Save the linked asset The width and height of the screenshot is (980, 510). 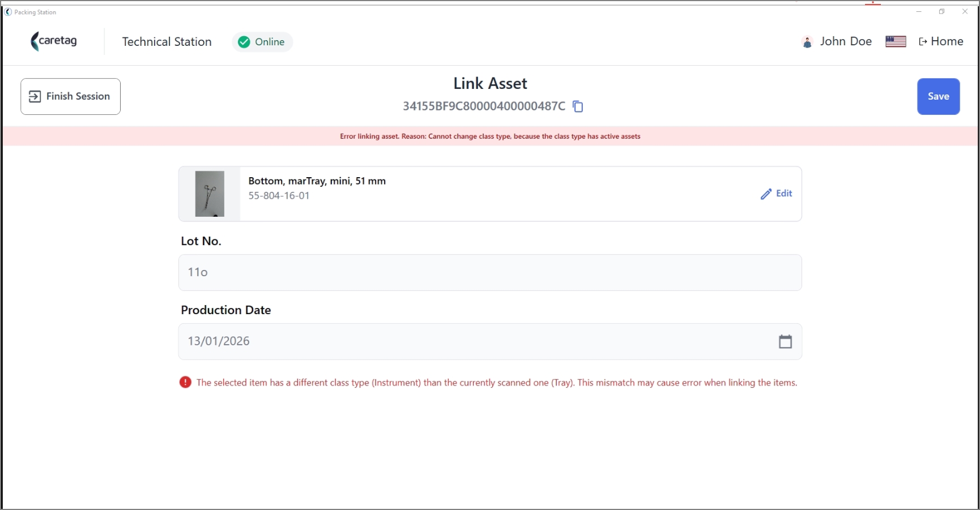[938, 96]
